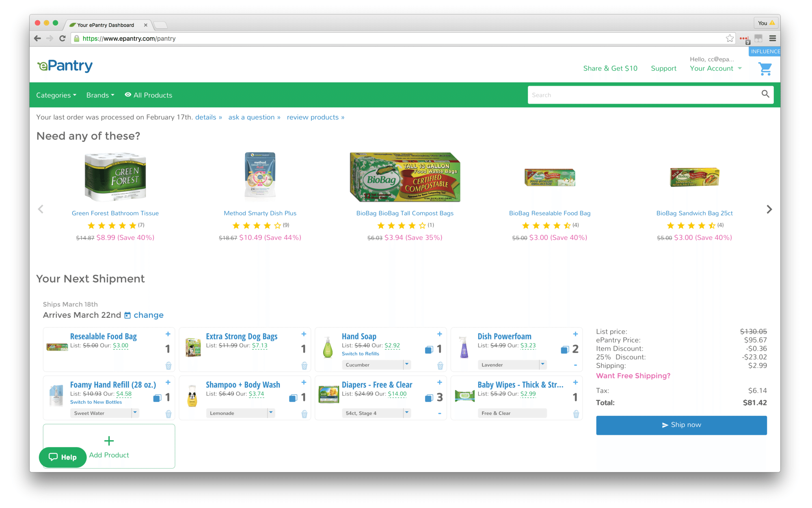Go back using browser back arrow
812x508 pixels.
pos(37,39)
